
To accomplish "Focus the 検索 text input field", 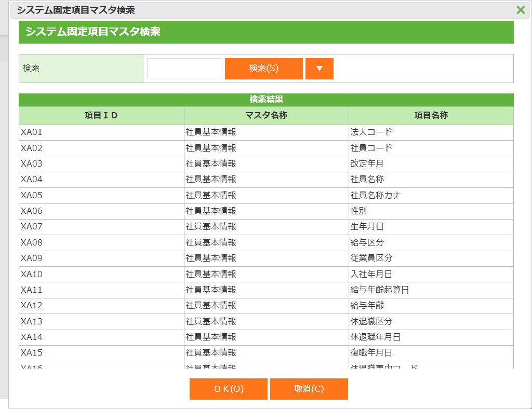I will (184, 69).
